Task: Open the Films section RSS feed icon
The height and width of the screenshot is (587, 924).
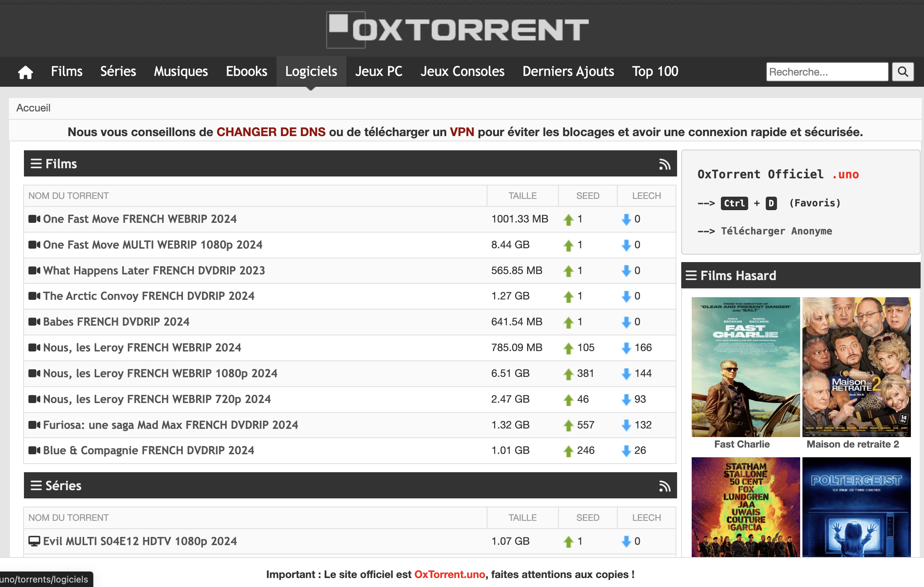Action: [x=664, y=164]
